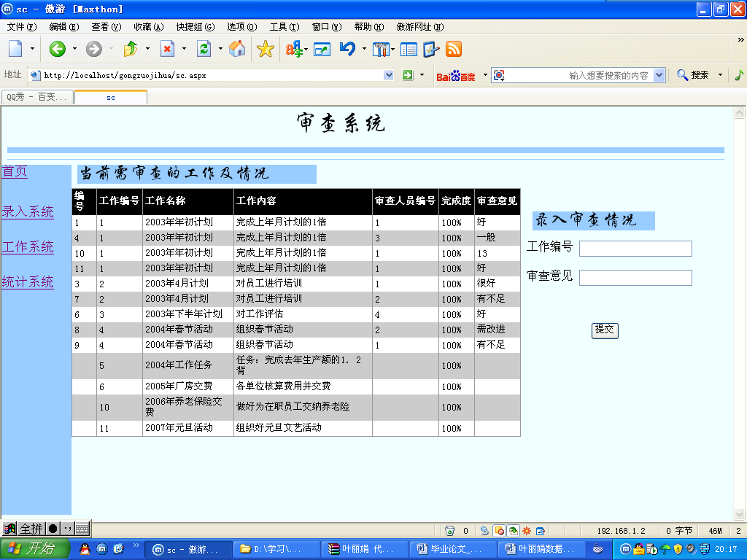Screen dimensions: 747x560
Task: Click the music note icon at right
Action: point(740,75)
